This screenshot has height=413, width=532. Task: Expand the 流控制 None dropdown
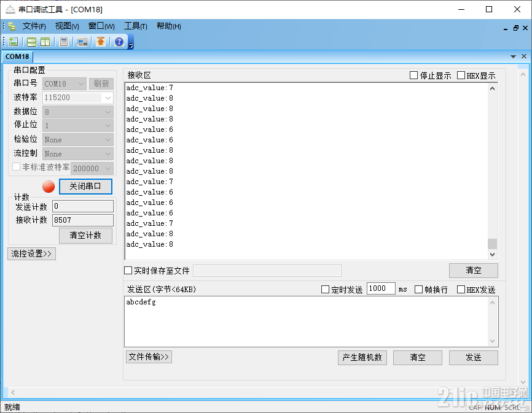108,154
